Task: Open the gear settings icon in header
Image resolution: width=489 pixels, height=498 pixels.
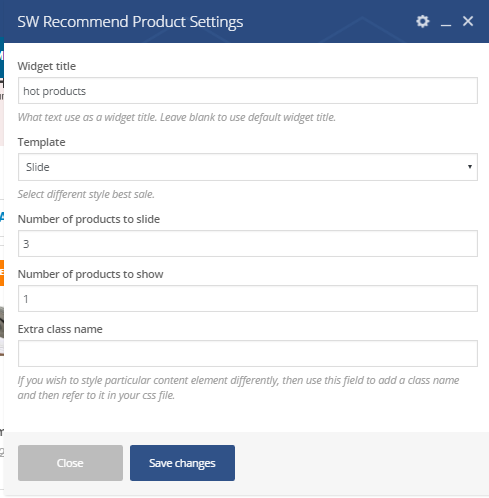Action: 422,22
